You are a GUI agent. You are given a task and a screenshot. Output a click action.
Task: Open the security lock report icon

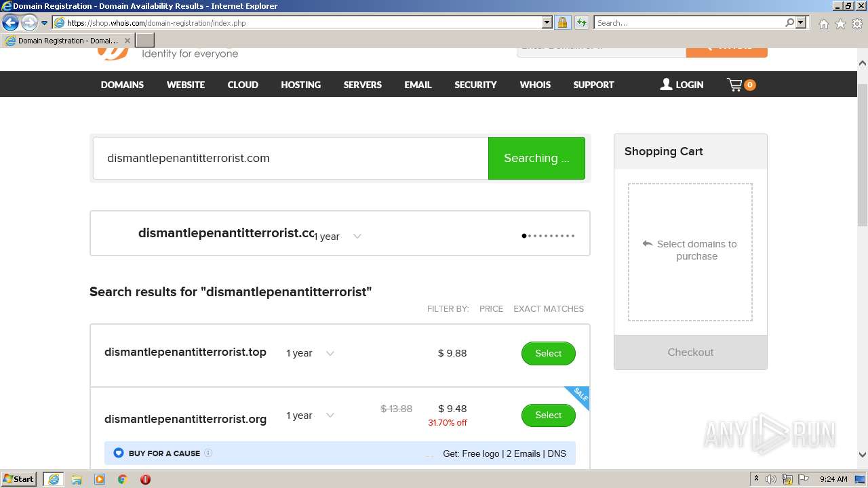(x=562, y=22)
